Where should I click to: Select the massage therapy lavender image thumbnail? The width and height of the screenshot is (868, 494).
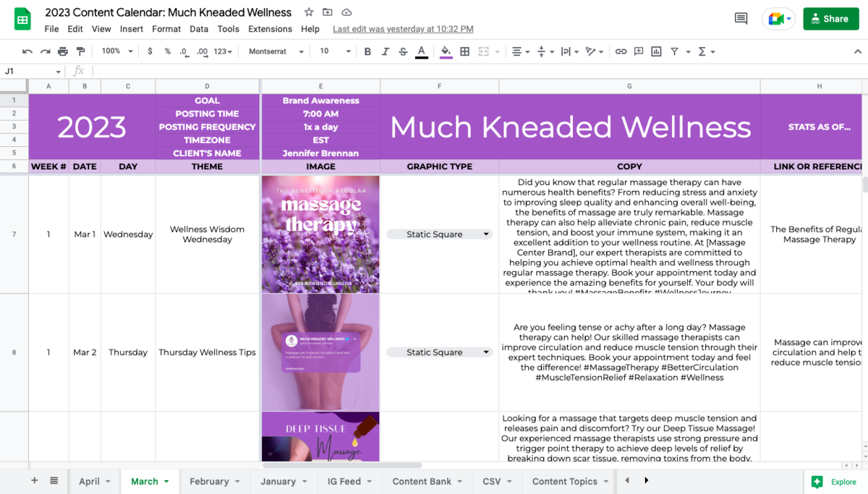pyautogui.click(x=320, y=234)
